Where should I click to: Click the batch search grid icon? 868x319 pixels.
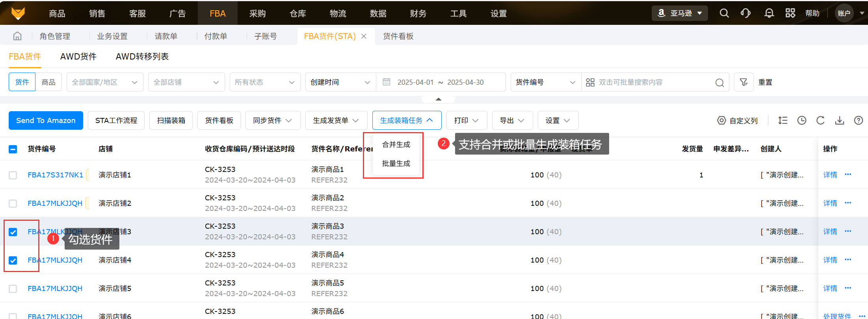pos(590,82)
